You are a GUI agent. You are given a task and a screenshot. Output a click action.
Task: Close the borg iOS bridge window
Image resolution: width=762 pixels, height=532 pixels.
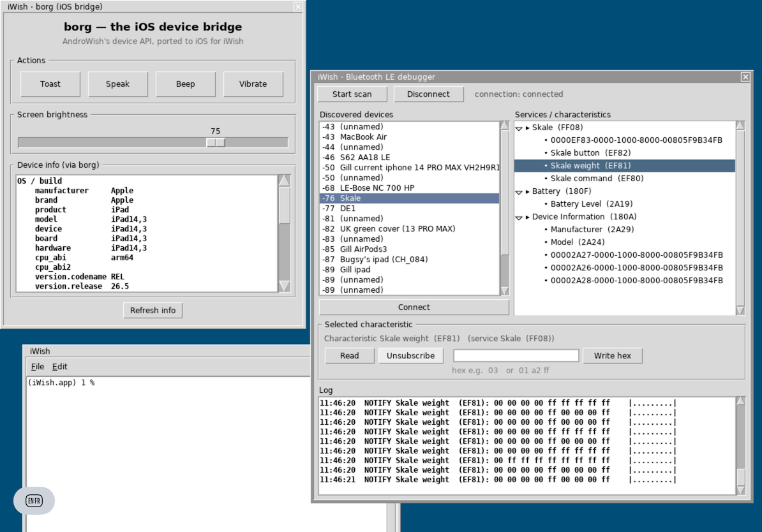[x=298, y=7]
